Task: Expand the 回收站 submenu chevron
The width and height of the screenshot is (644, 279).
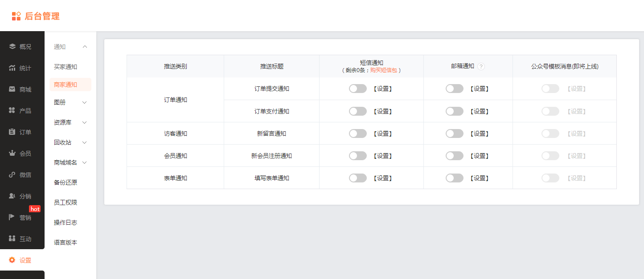Action: [x=85, y=142]
